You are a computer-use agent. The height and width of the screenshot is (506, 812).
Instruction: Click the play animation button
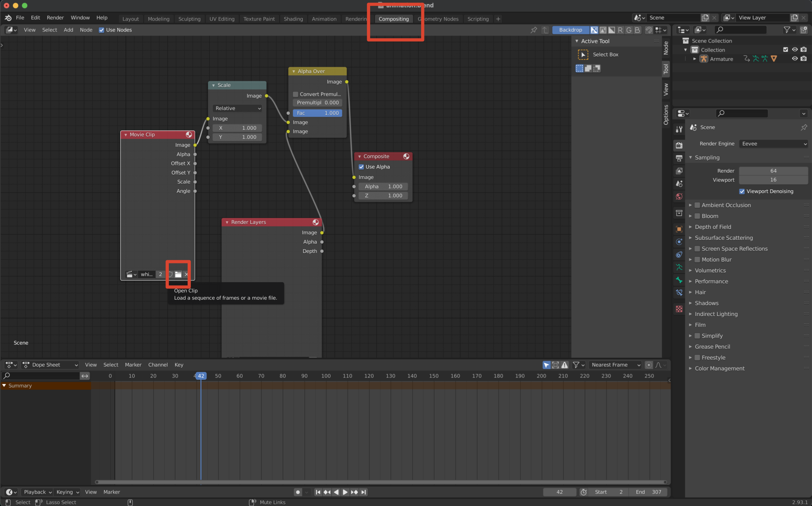point(345,492)
